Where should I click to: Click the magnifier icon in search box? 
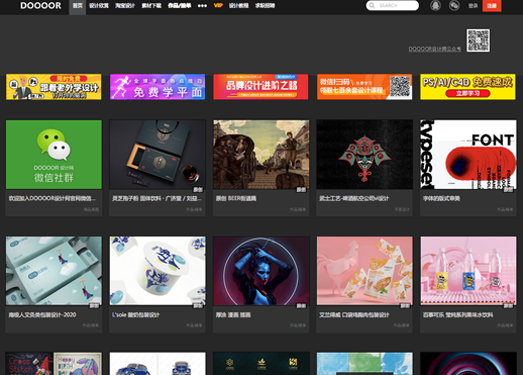point(372,5)
